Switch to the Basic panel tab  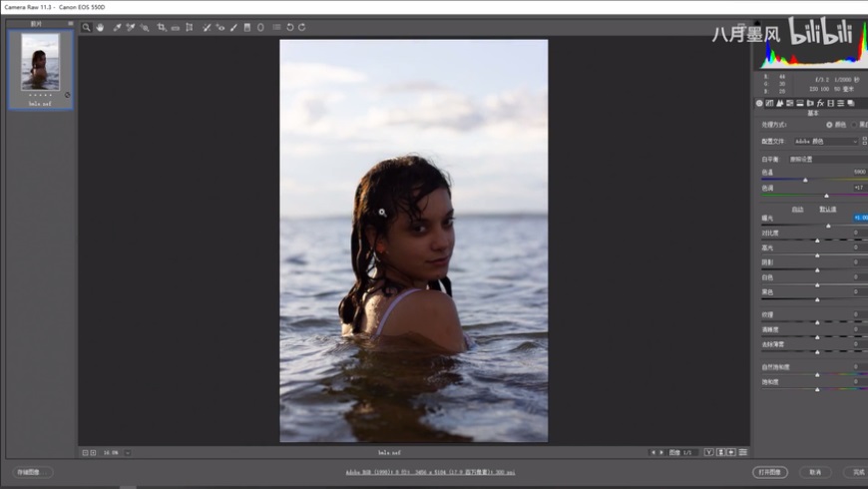tap(759, 103)
